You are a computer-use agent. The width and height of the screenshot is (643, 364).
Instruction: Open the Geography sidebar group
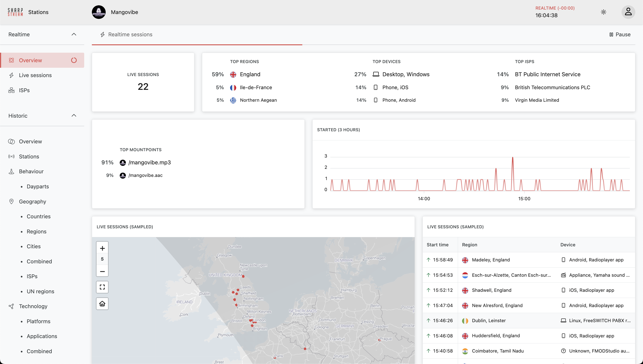click(33, 202)
